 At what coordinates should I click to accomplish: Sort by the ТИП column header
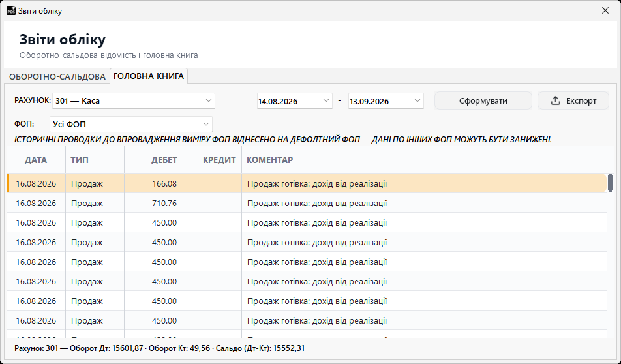pyautogui.click(x=95, y=160)
